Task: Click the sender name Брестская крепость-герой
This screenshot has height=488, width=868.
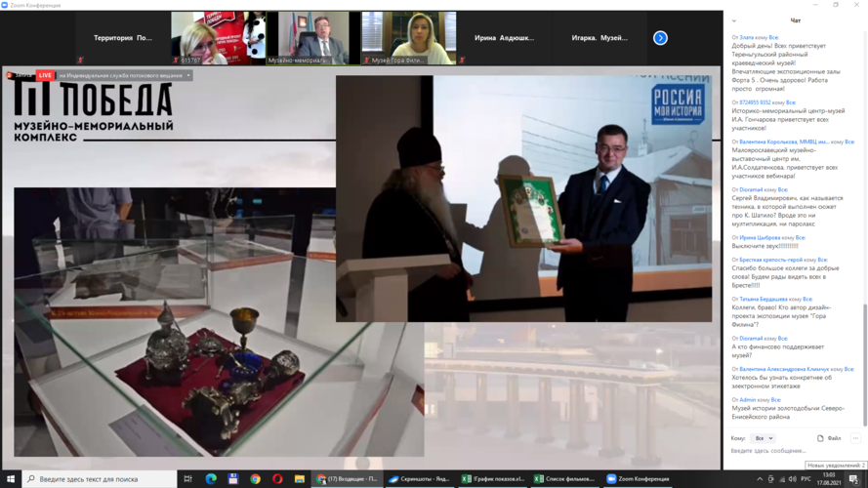Action: [x=771, y=261]
